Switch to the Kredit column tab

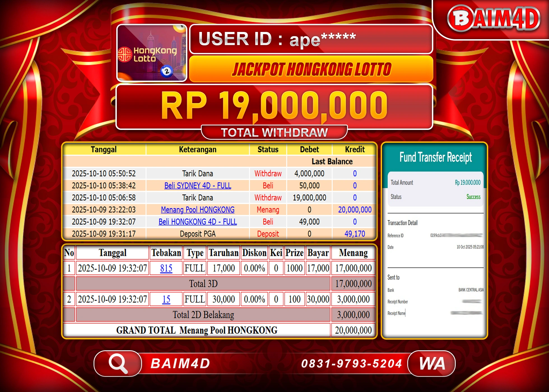[354, 149]
